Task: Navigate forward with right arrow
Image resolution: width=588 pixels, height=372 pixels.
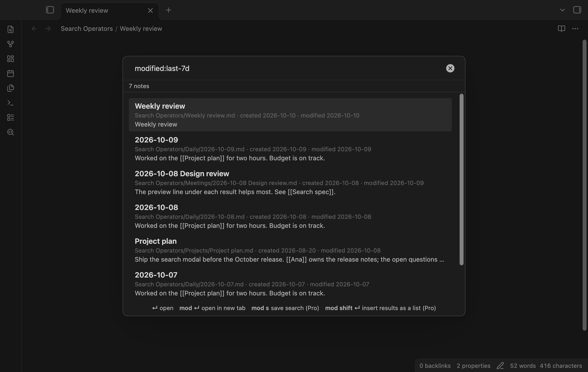Action: (48, 28)
